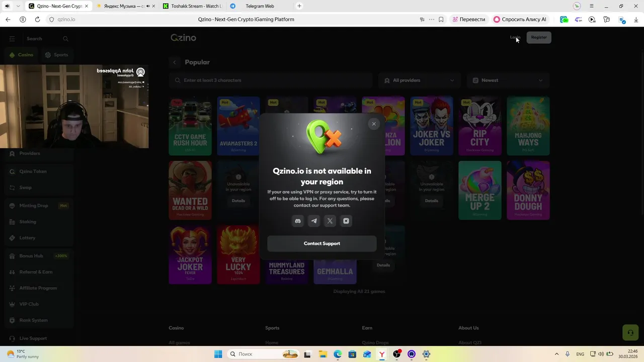This screenshot has height=362, width=644.
Task: Toggle the sidebar hamburger menu
Action: 12,39
